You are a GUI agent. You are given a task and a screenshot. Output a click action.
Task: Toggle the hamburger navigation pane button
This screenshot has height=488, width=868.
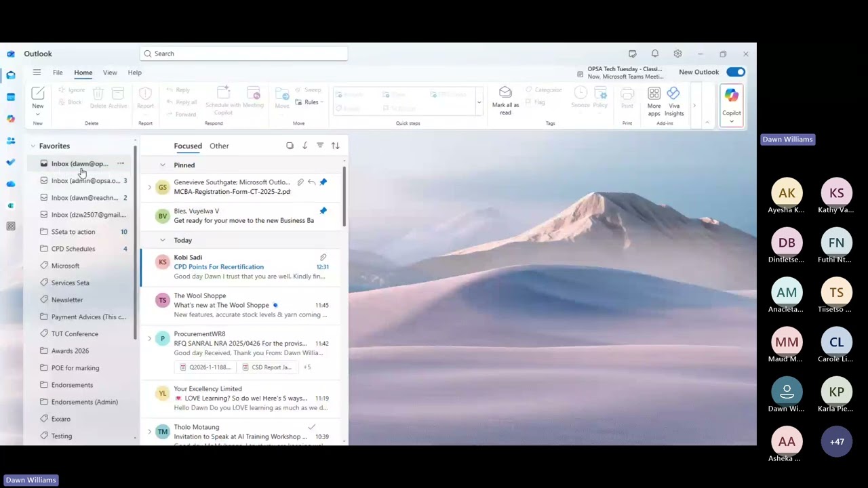click(37, 73)
